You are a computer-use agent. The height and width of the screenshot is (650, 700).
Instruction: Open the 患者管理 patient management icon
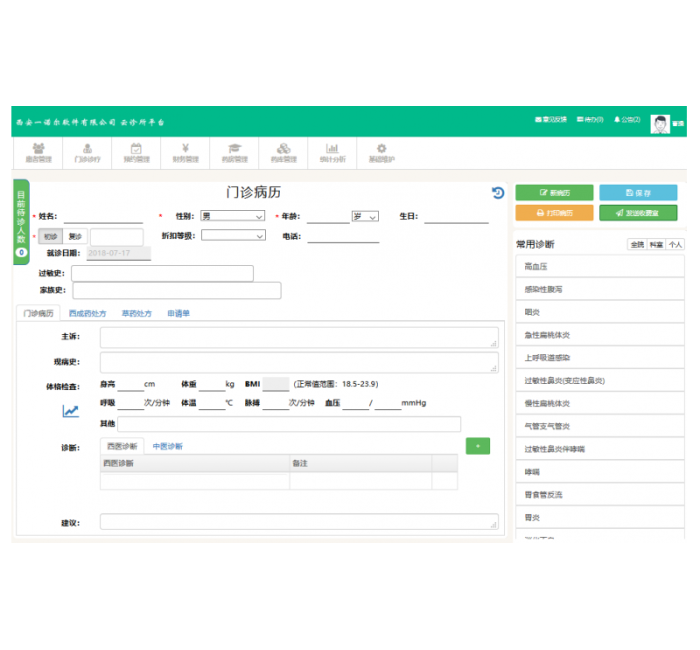37,152
